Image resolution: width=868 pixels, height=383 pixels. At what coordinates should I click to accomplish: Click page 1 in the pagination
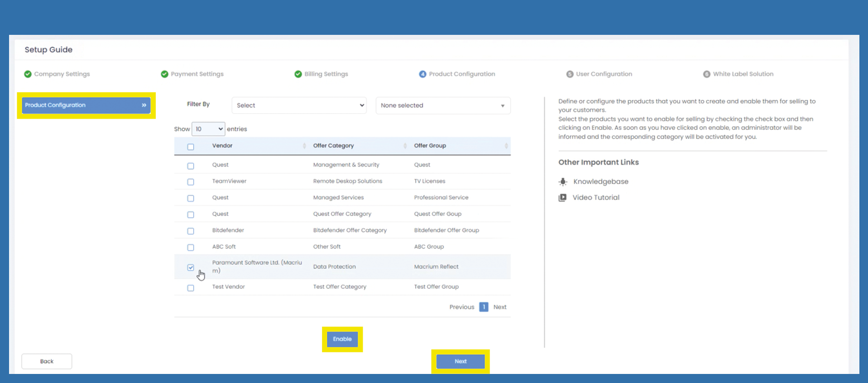point(484,307)
